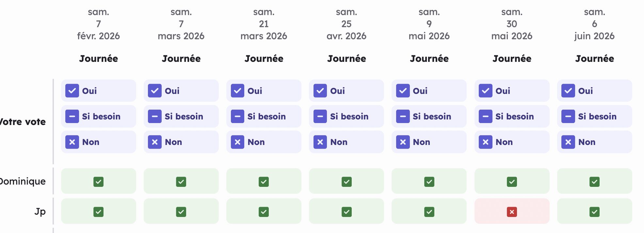
Task: Click Jp's green check for 9 mai
Action: coord(429,212)
